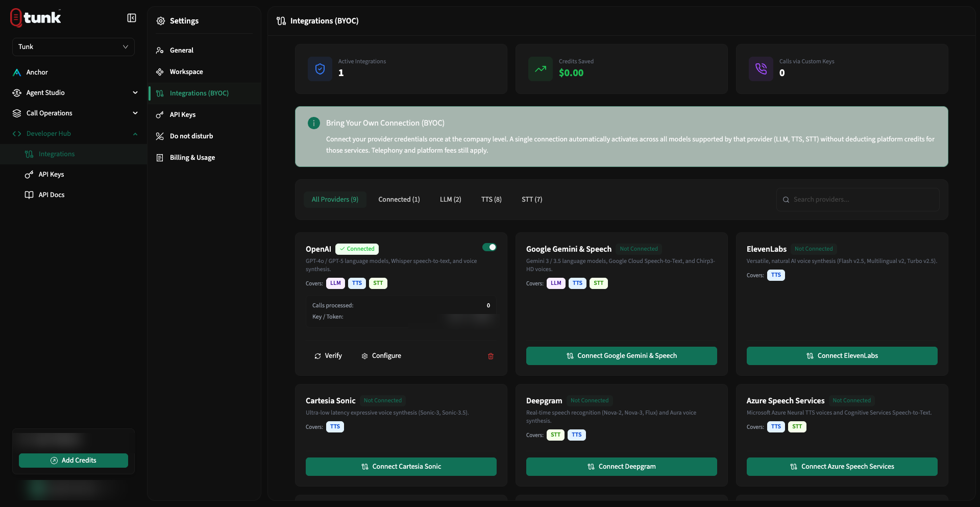Screen dimensions: 980x507
Task: Click the API Docs book icon
Action: (x=29, y=195)
